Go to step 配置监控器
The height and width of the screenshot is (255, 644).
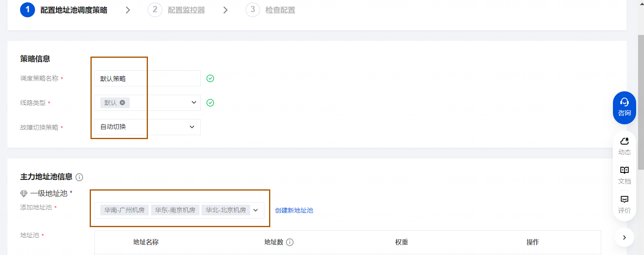(186, 10)
